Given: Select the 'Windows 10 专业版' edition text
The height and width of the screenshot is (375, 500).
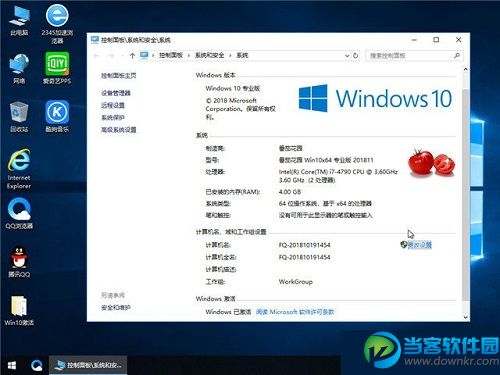Looking at the screenshot, I should click(x=233, y=88).
